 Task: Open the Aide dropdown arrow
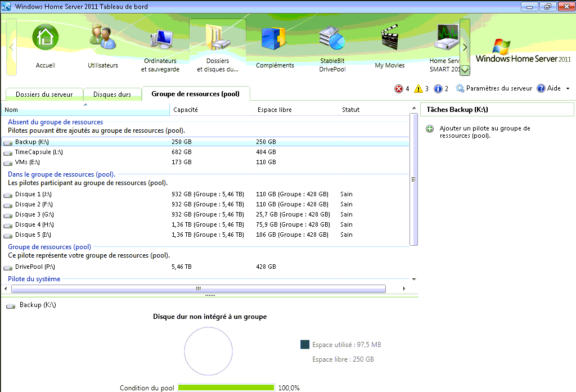click(x=568, y=88)
